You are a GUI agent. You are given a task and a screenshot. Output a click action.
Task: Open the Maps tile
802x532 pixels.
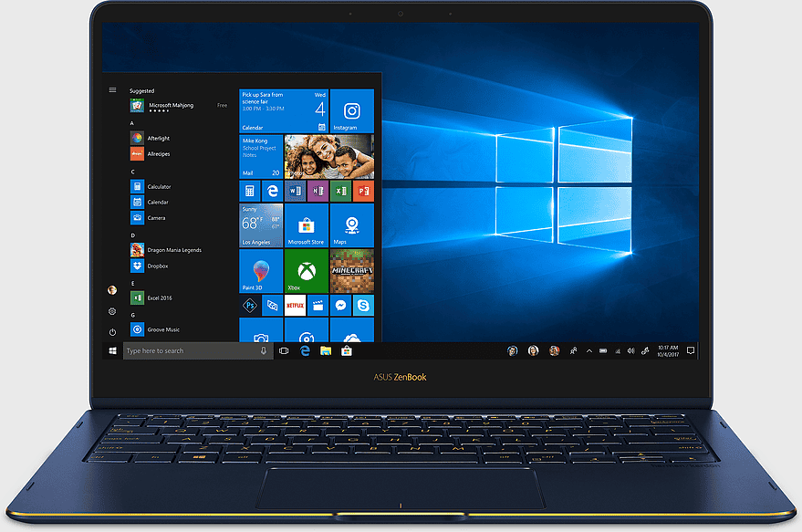coord(352,225)
